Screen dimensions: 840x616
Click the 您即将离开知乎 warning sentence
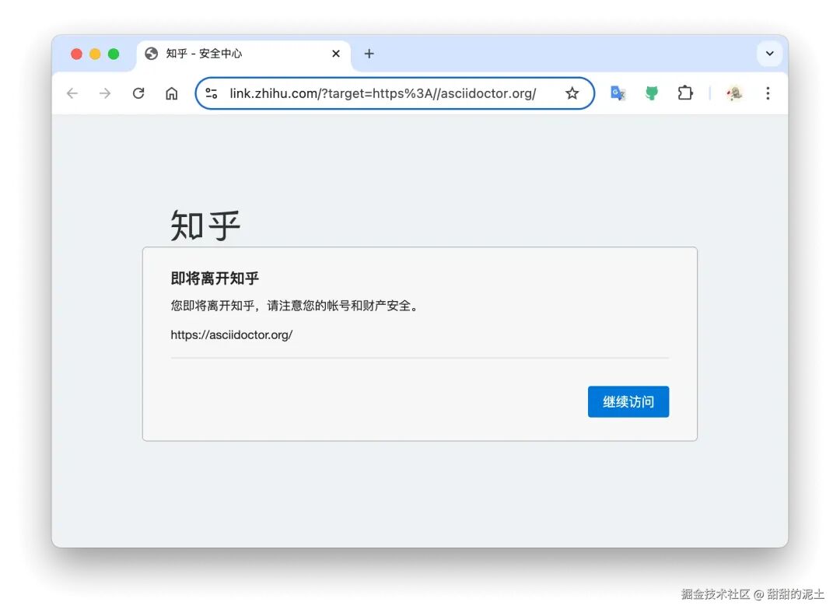pyautogui.click(x=296, y=306)
